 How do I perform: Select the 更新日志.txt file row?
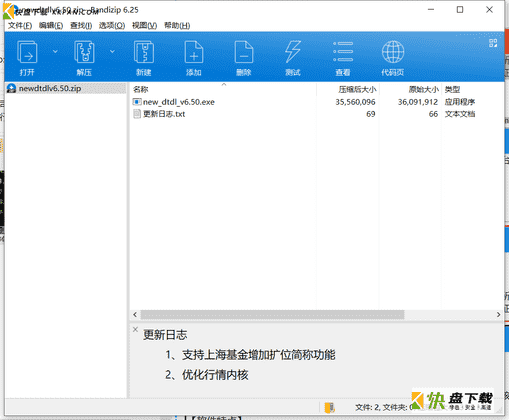[316, 114]
